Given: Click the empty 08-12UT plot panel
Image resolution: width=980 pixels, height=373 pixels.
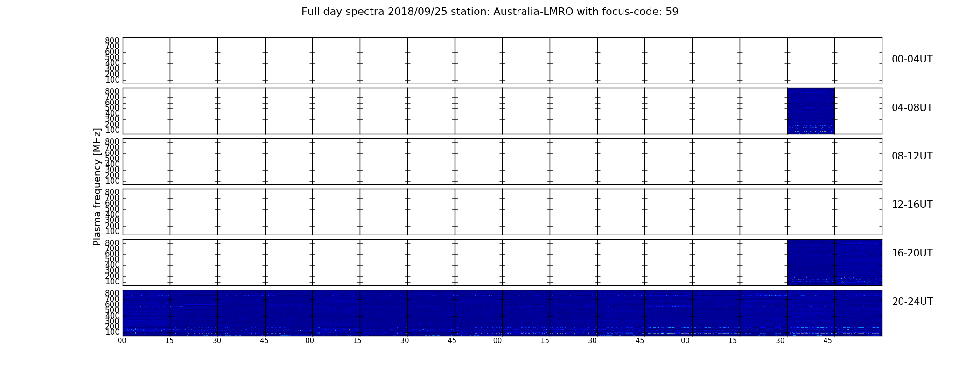Looking at the screenshot, I should click(502, 161).
